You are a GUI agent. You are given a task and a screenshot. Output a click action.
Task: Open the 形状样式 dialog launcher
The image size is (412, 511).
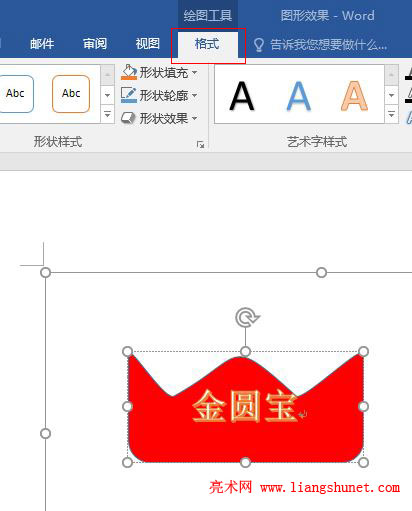point(200,144)
